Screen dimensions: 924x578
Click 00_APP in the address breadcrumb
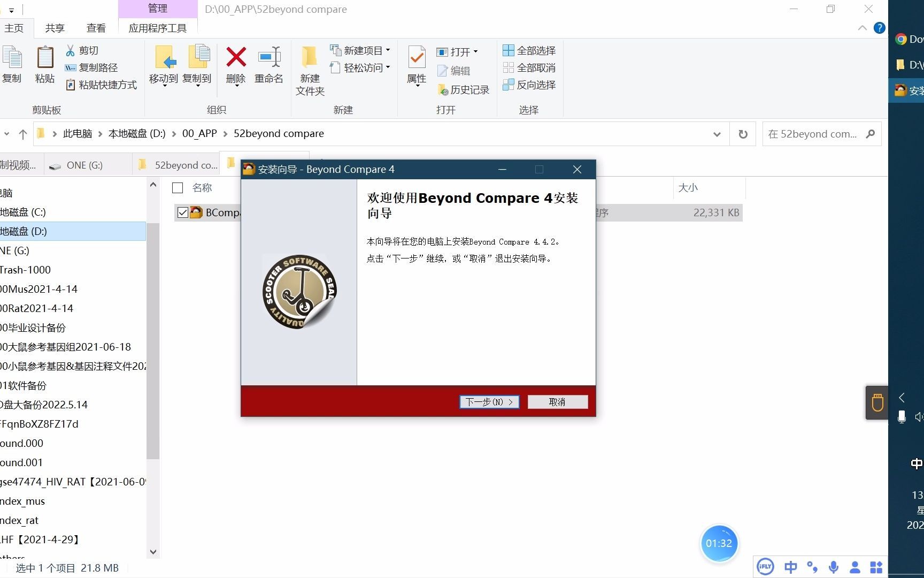click(199, 134)
